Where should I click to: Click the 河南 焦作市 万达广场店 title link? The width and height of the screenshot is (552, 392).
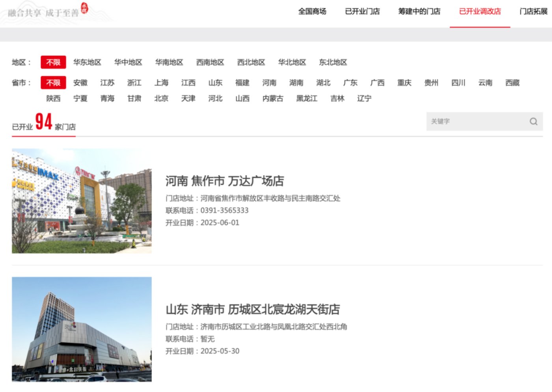[x=224, y=181]
